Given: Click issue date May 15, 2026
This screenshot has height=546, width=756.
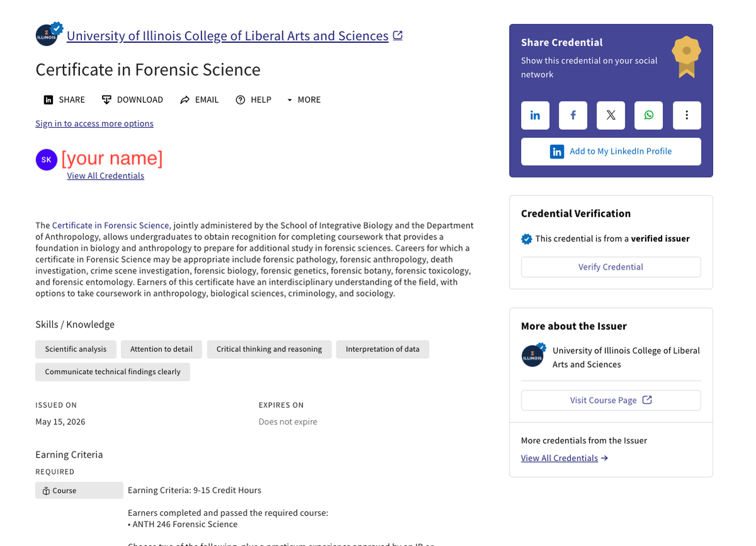Looking at the screenshot, I should 60,422.
